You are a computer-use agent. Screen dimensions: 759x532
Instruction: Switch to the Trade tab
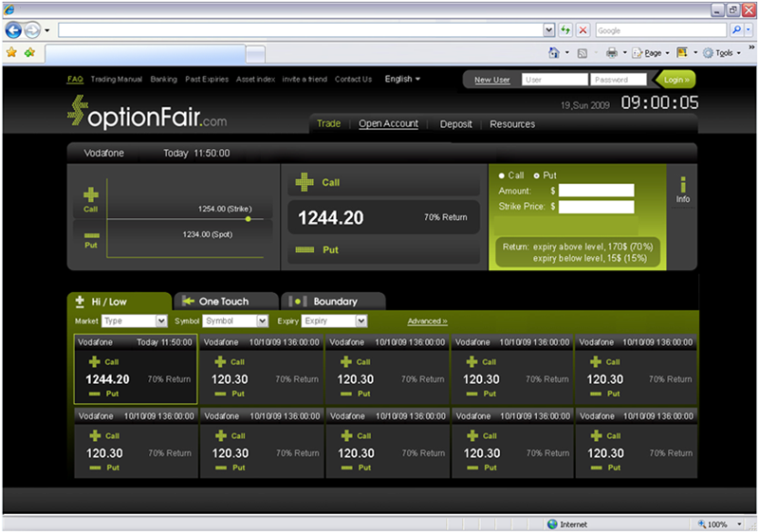[x=328, y=124]
